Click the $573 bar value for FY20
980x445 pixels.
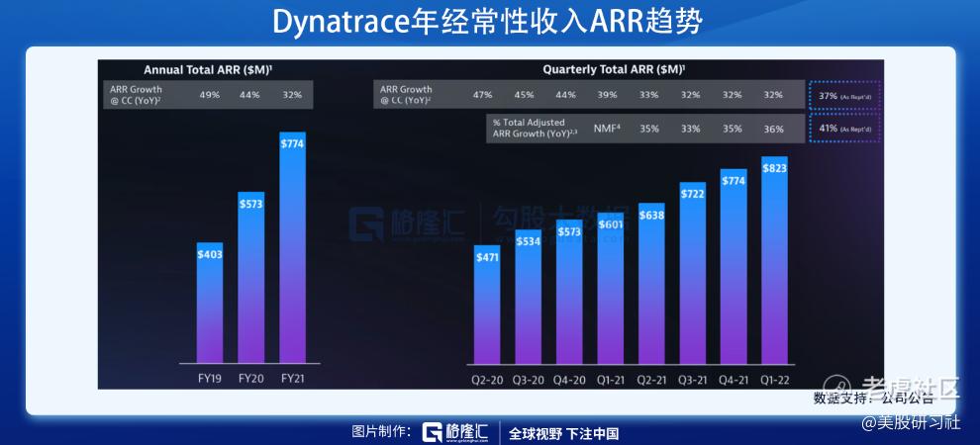[x=250, y=204]
